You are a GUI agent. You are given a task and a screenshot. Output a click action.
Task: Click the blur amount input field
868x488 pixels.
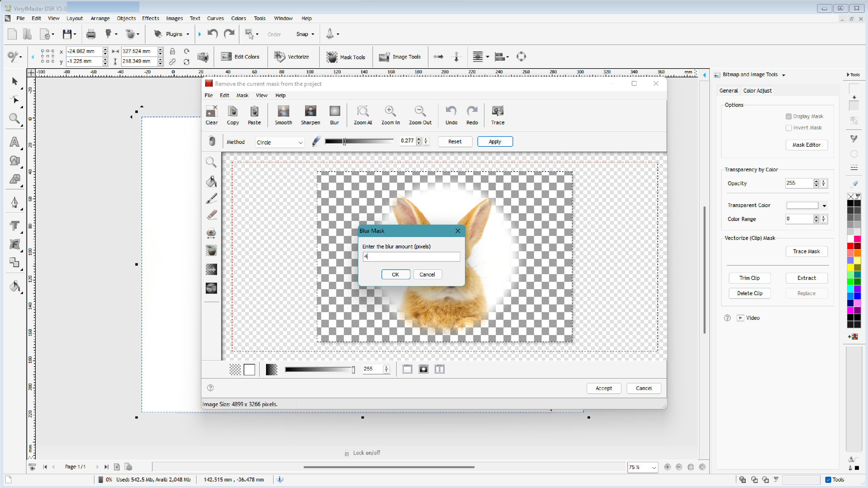pos(411,257)
